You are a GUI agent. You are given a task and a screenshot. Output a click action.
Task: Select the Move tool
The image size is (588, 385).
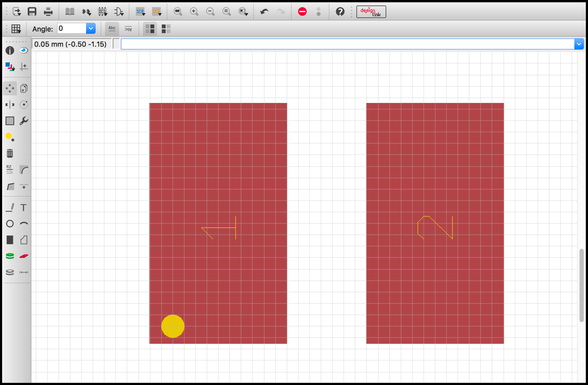tap(10, 88)
